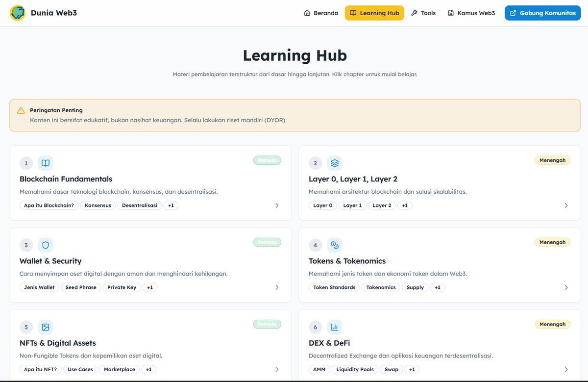
Task: Click the Menengah badge on Layer 0, Layer 1, Layer 2
Action: (x=553, y=160)
